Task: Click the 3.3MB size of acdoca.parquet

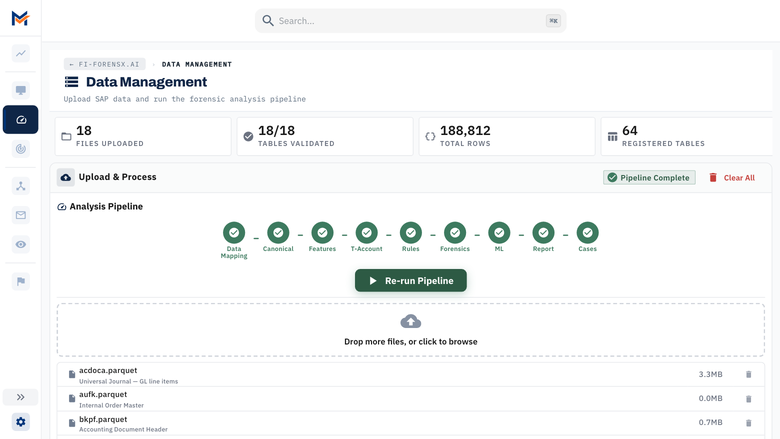Action: [710, 374]
